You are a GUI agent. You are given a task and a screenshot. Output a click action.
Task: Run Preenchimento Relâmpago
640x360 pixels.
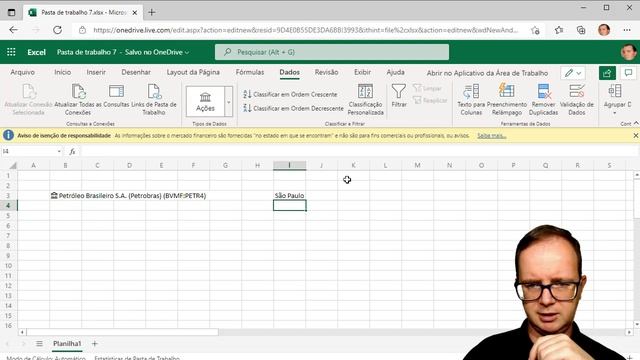pyautogui.click(x=507, y=100)
